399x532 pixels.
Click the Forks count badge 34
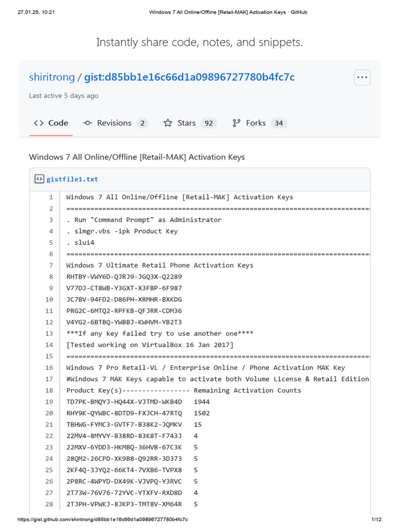[279, 123]
